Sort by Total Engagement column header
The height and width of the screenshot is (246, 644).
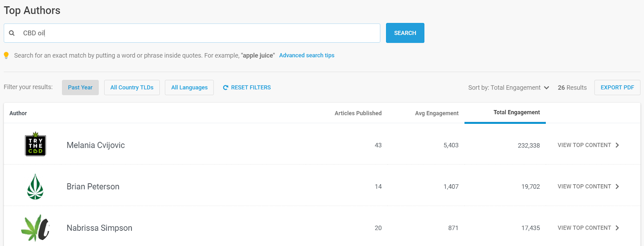point(517,113)
